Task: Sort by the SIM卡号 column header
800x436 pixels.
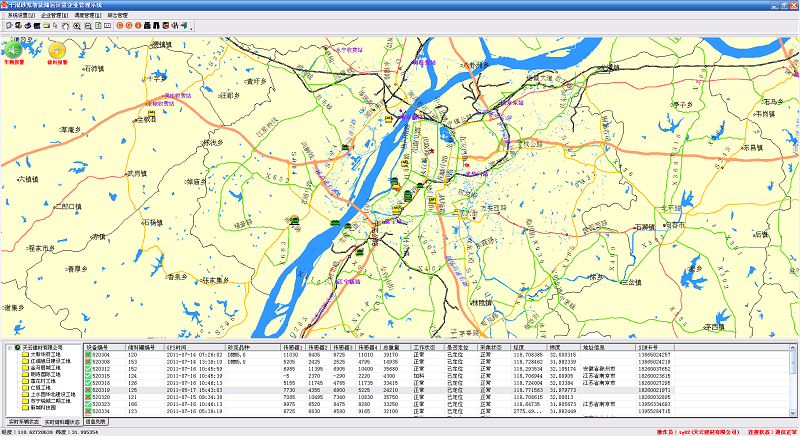Action: (655, 347)
